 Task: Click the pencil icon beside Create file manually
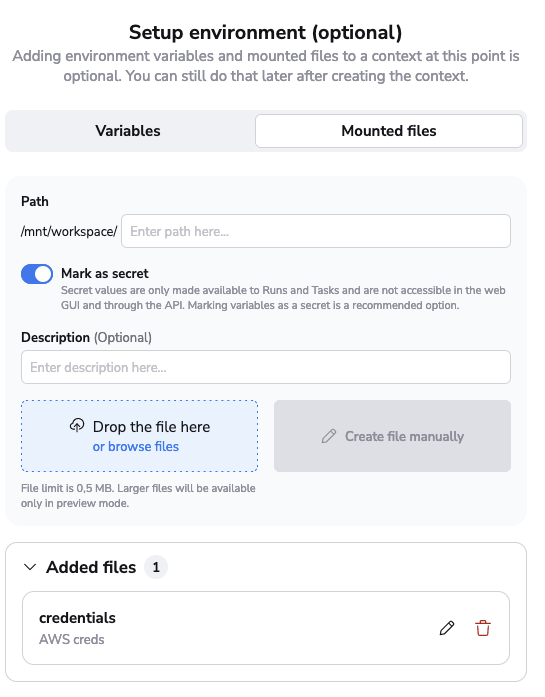[x=329, y=436]
